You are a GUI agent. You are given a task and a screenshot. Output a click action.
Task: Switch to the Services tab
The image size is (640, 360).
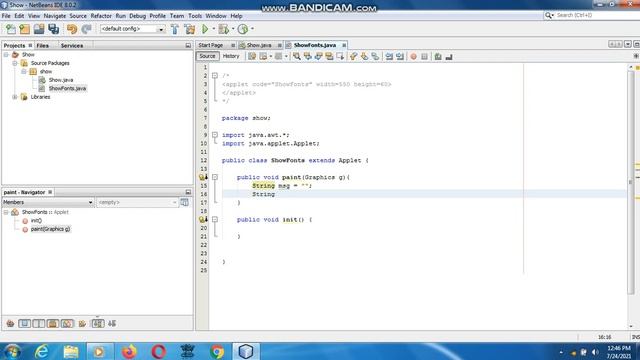pyautogui.click(x=72, y=46)
